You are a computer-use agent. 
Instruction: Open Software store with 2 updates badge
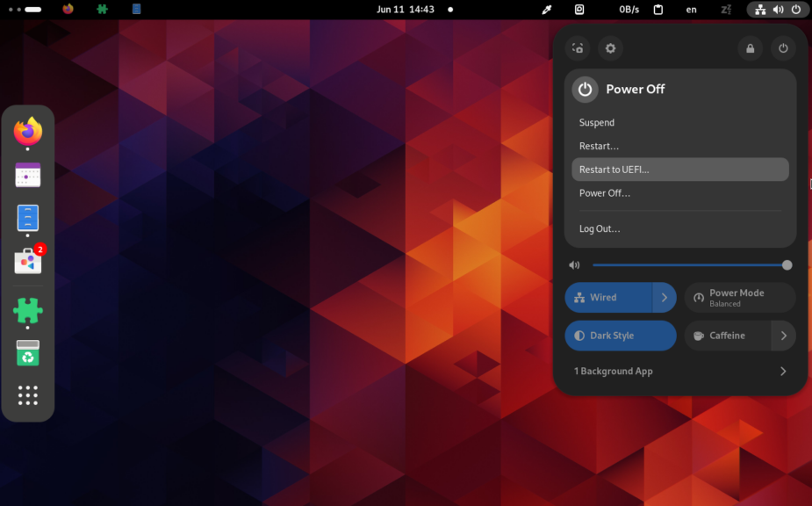(28, 261)
